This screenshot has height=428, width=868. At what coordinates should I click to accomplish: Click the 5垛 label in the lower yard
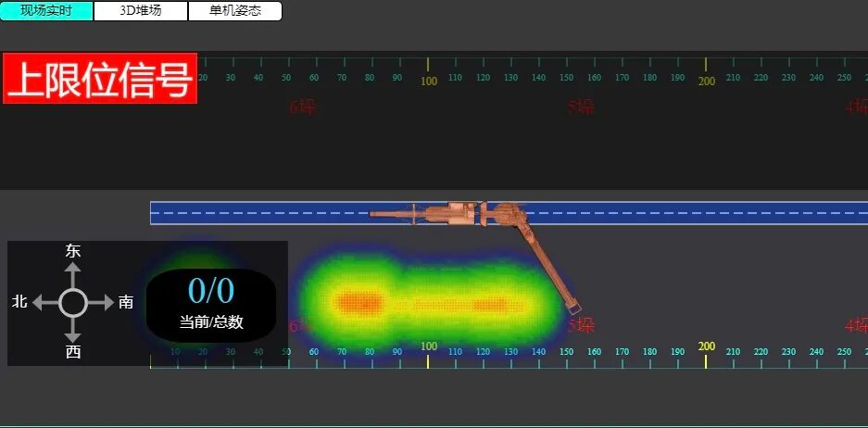point(581,325)
